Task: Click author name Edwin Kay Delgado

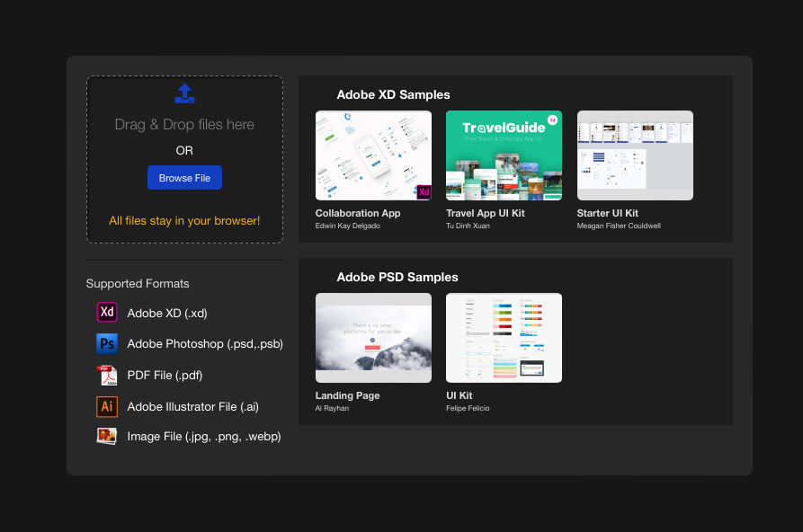Action: tap(347, 226)
